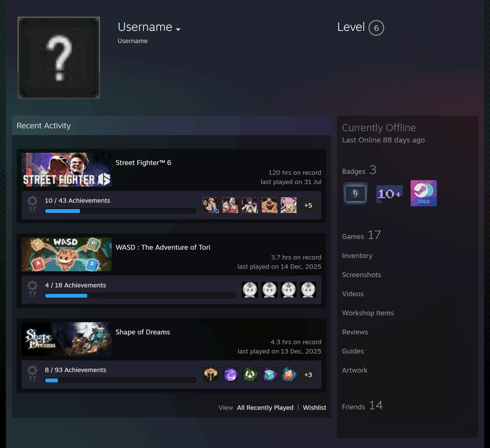This screenshot has width=490, height=448.
Task: Click fourth Street Fighter achievement icon, muscular wrestler
Action: (x=269, y=205)
